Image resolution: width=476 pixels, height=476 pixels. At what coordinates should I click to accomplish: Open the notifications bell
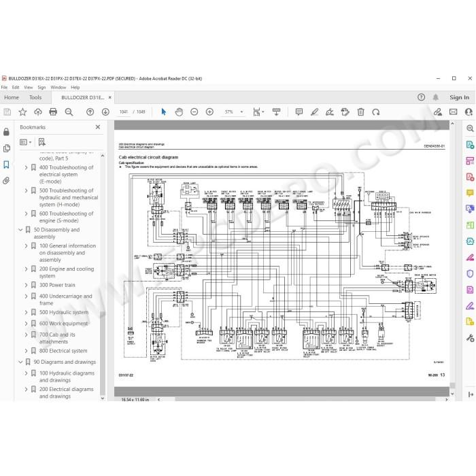436,97
